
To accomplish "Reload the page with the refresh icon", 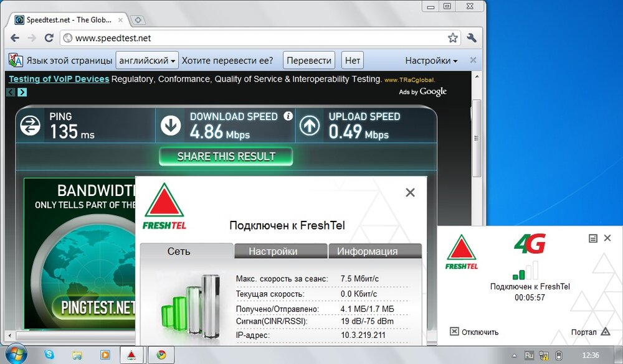I will (49, 37).
